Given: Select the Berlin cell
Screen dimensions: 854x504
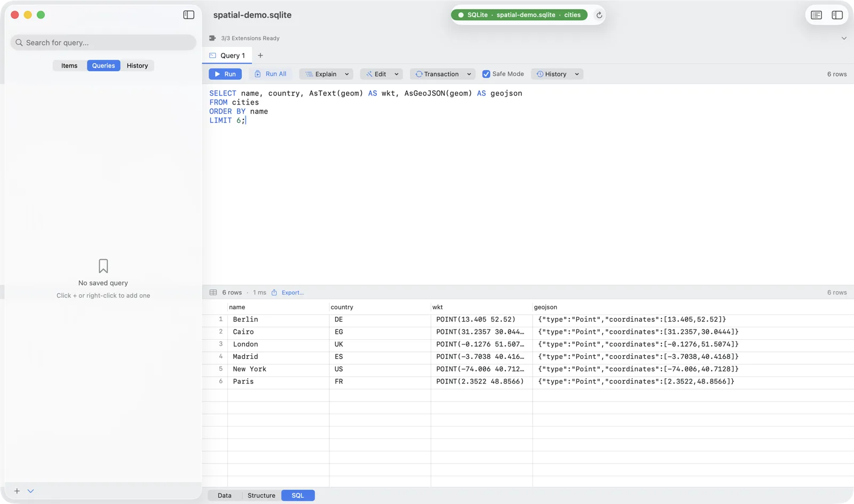Looking at the screenshot, I should point(278,319).
